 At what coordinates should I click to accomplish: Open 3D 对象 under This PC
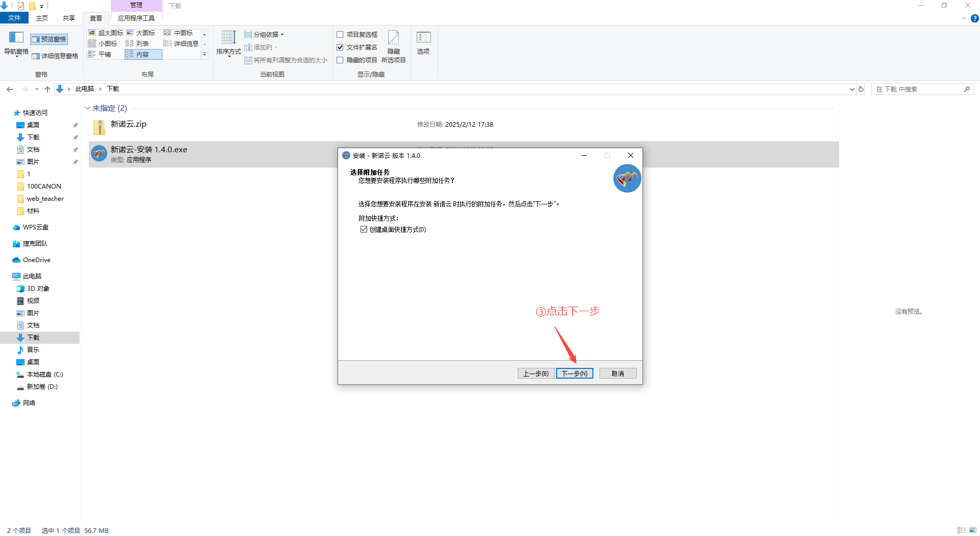click(38, 289)
